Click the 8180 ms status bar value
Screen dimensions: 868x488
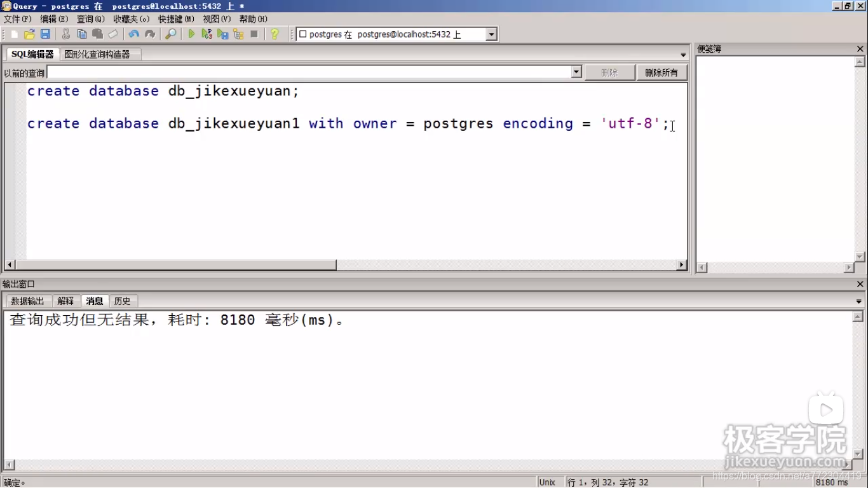pos(832,482)
